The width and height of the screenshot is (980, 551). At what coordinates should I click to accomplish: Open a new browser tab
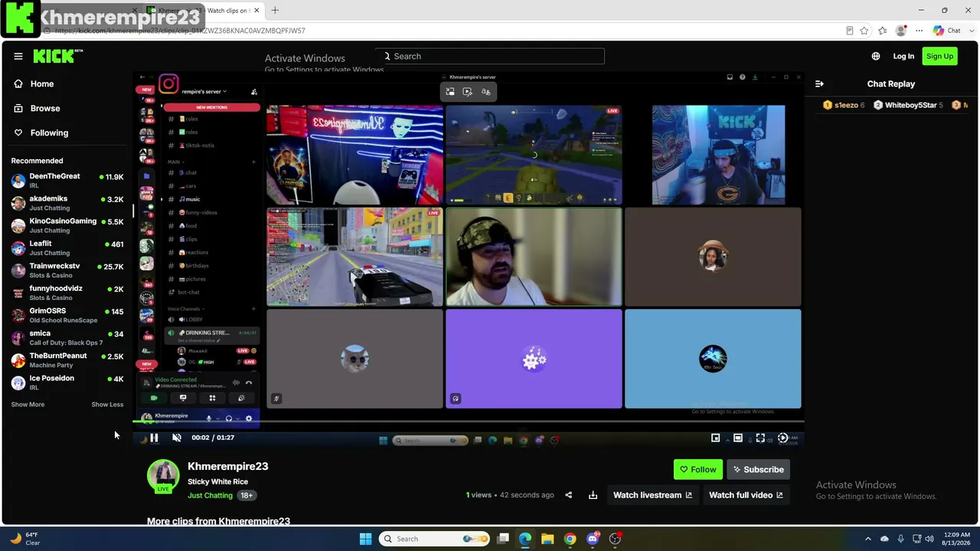click(275, 11)
